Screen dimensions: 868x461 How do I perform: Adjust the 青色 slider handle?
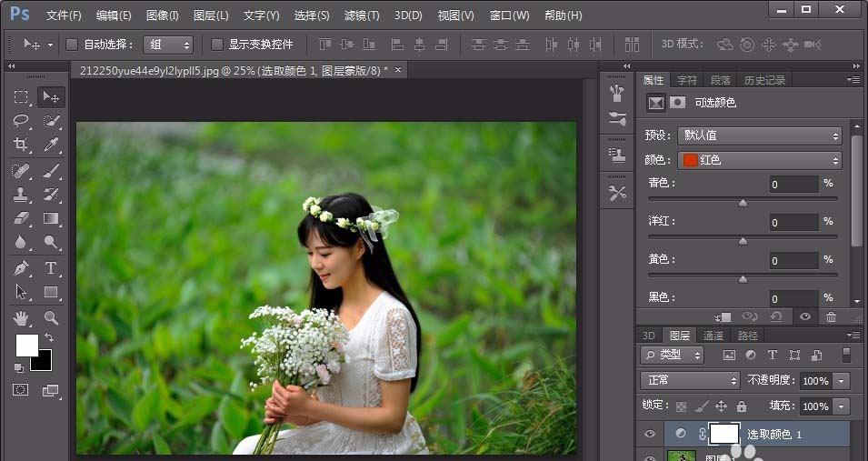743,204
